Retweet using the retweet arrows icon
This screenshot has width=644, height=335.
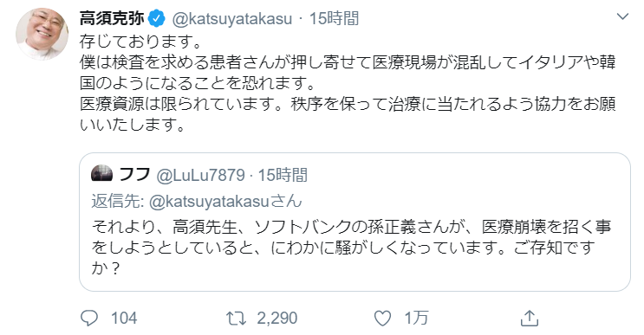coord(236,319)
